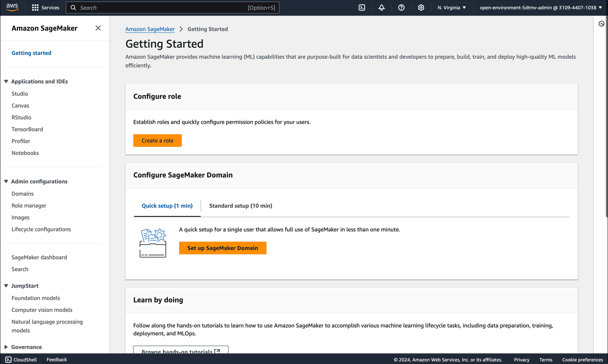The width and height of the screenshot is (608, 364).
Task: Click Set up SageMaker Domain button
Action: 223,248
